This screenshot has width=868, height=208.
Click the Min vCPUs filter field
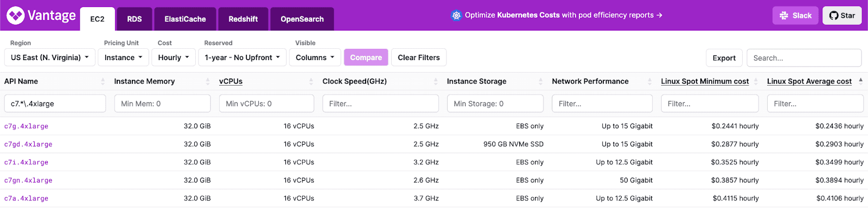coord(266,103)
